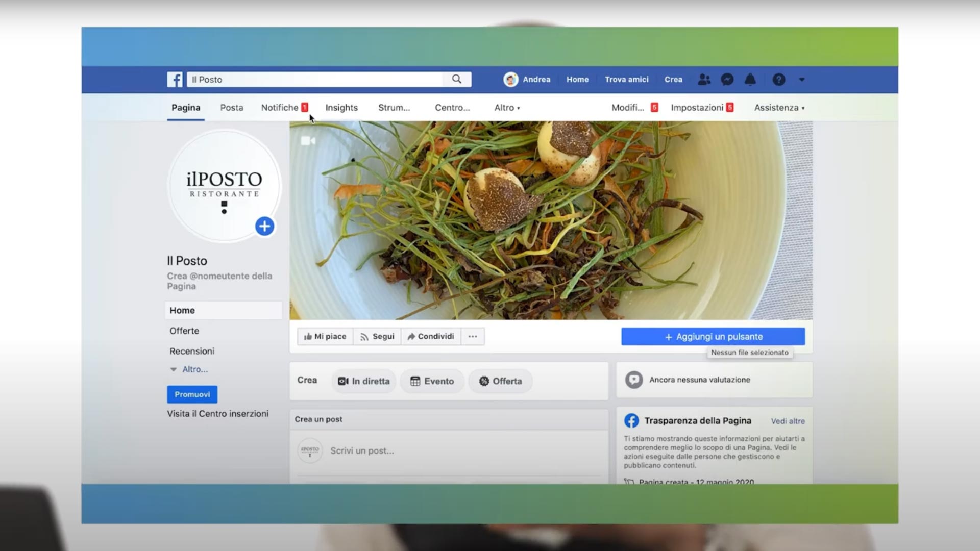
Task: Create an Offerta
Action: tap(500, 381)
